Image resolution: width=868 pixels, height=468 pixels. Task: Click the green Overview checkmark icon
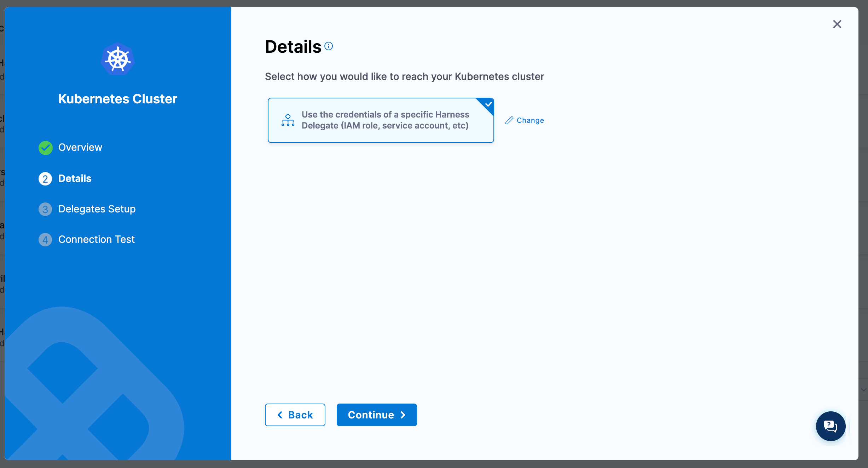coord(46,148)
